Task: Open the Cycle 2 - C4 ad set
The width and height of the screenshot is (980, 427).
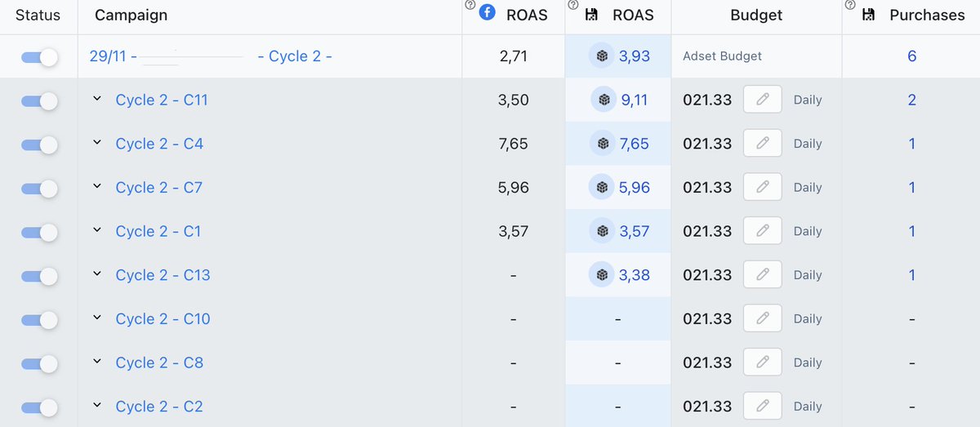Action: pos(159,144)
